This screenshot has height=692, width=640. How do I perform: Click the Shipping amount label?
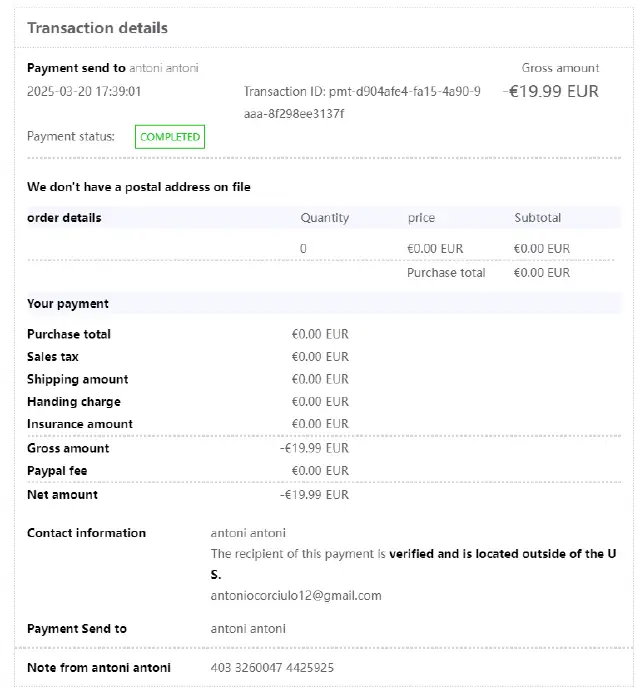click(x=78, y=380)
